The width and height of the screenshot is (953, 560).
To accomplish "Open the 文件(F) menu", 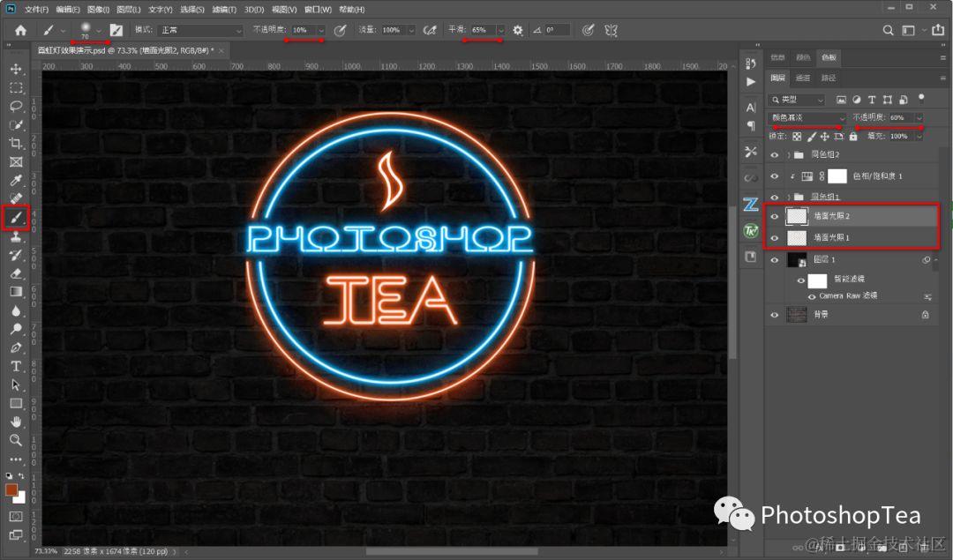I will pyautogui.click(x=36, y=9).
